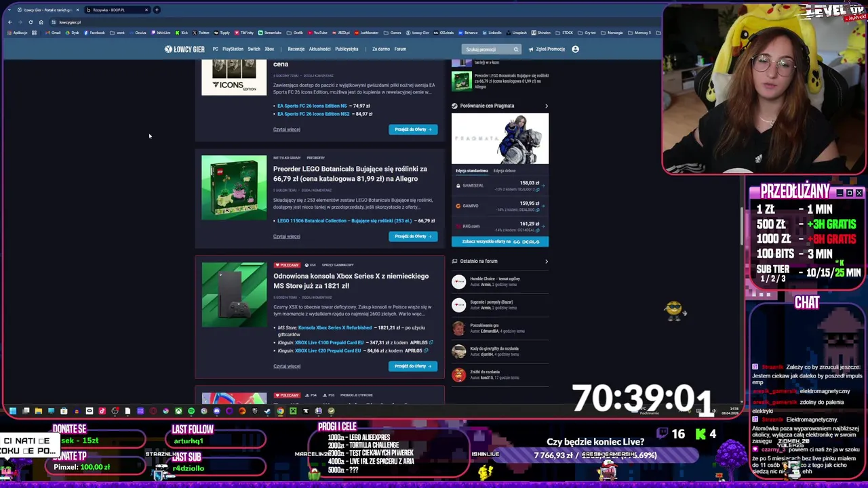
Task: Open the YouTube bookmark
Action: click(317, 33)
